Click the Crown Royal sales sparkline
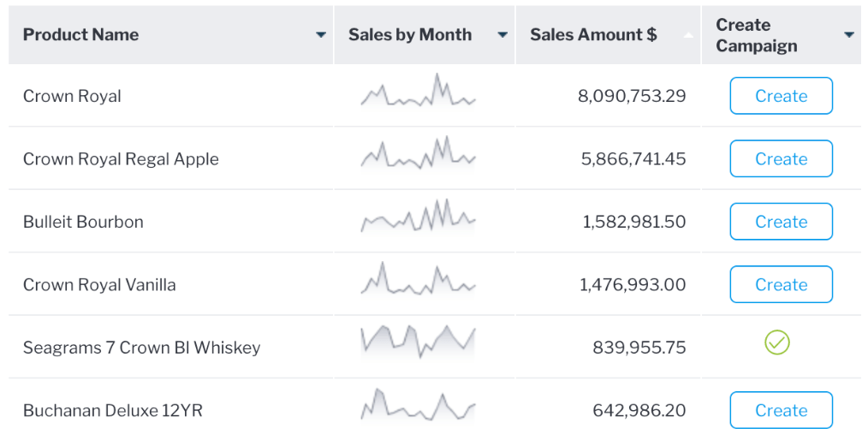This screenshot has height=440, width=868. [x=418, y=92]
